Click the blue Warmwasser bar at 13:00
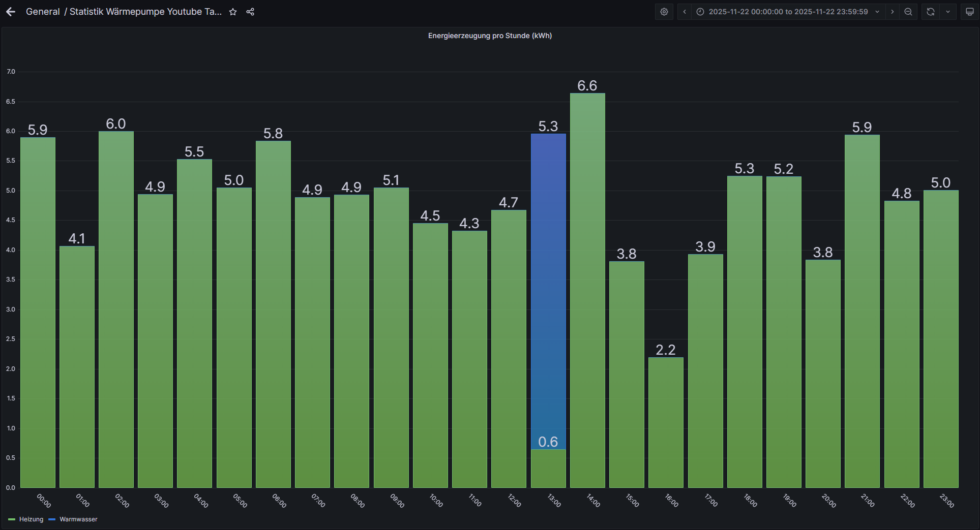The width and height of the screenshot is (980, 530). click(548, 290)
